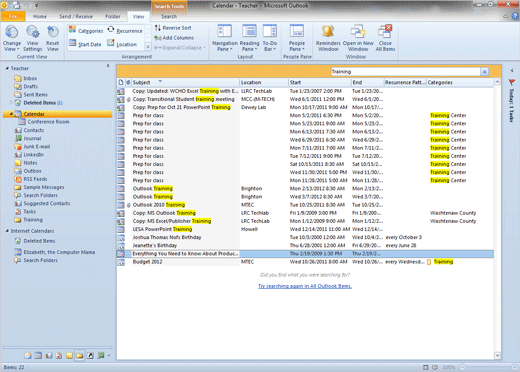The image size is (520, 372).
Task: Open the Reminders Window
Action: point(328,39)
